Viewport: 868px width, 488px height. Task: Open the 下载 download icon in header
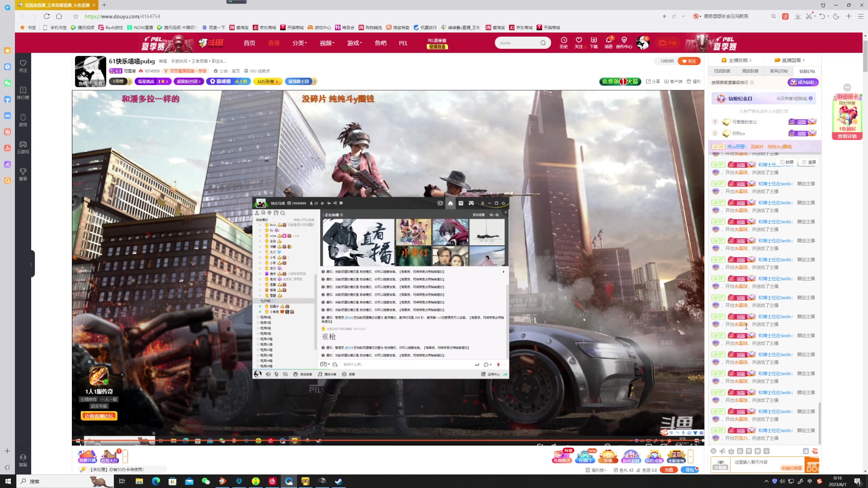(594, 42)
